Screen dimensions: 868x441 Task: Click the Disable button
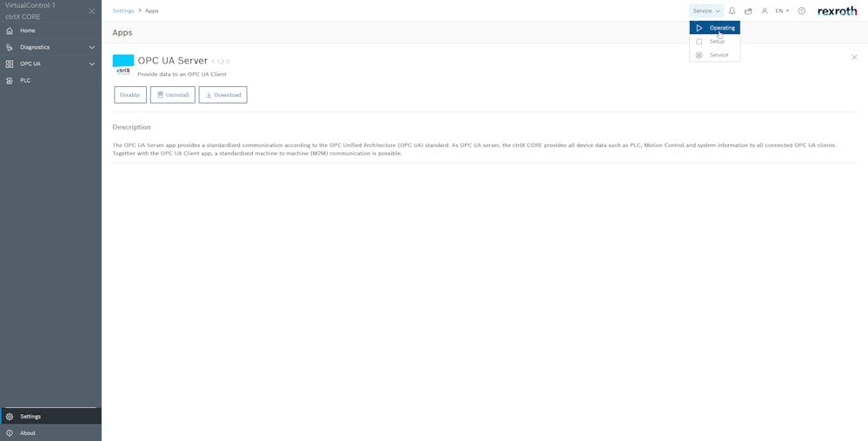(x=130, y=95)
